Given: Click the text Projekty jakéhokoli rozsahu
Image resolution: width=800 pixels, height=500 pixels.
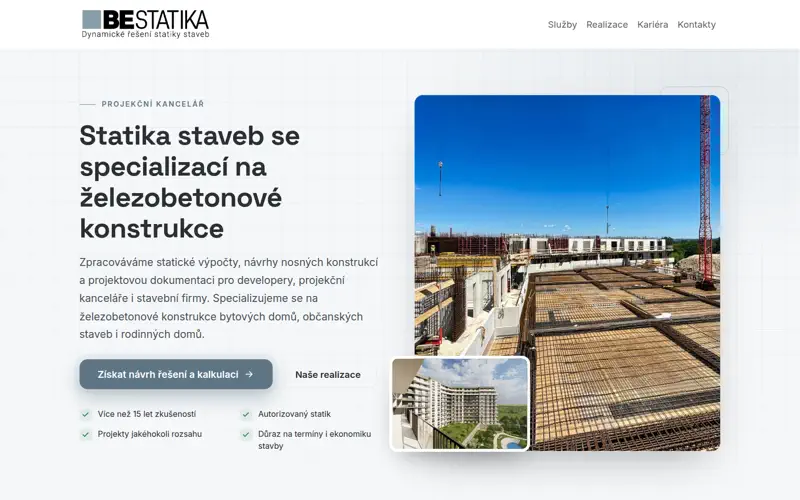Looking at the screenshot, I should point(150,434).
